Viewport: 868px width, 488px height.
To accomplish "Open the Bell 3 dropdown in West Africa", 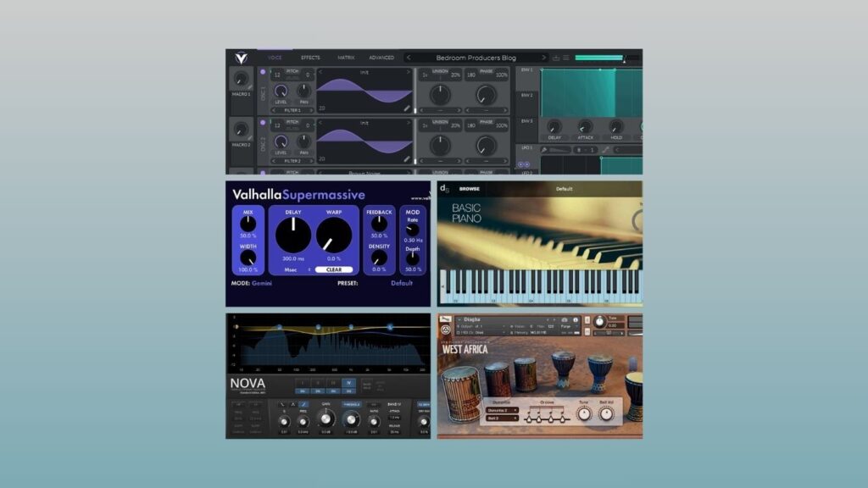I will coord(502,419).
